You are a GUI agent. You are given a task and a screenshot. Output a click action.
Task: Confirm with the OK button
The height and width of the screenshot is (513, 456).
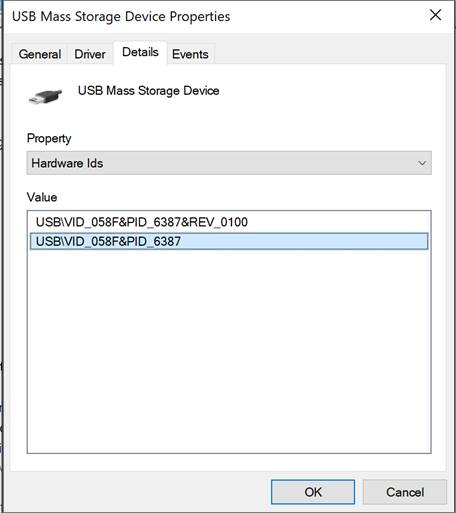[313, 492]
